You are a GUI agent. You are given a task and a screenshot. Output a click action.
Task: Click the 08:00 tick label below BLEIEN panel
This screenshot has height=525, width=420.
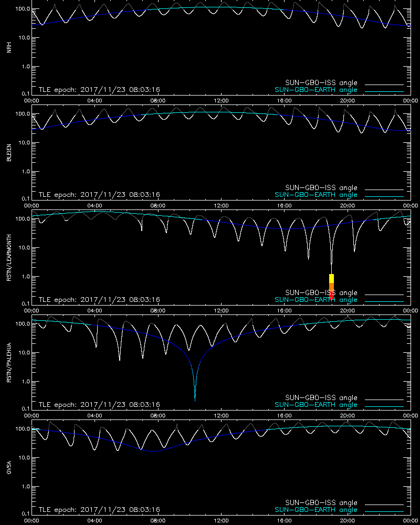point(157,206)
